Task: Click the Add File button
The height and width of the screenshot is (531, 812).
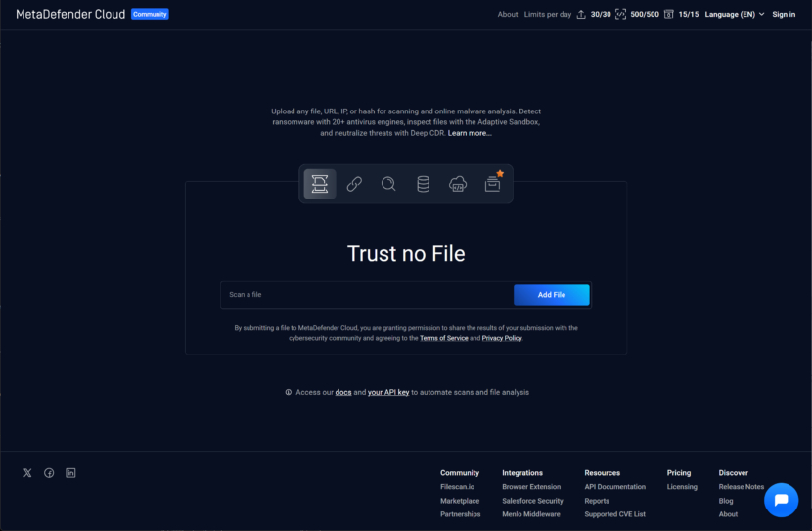Action: (x=551, y=295)
